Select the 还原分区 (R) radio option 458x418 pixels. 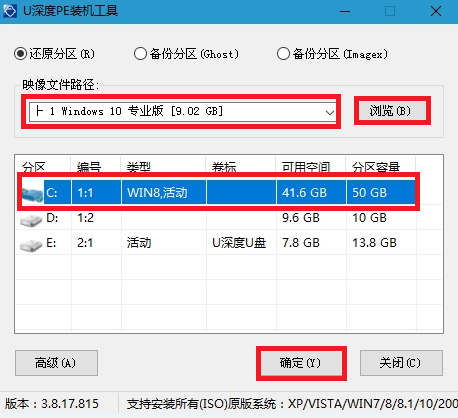(x=54, y=54)
